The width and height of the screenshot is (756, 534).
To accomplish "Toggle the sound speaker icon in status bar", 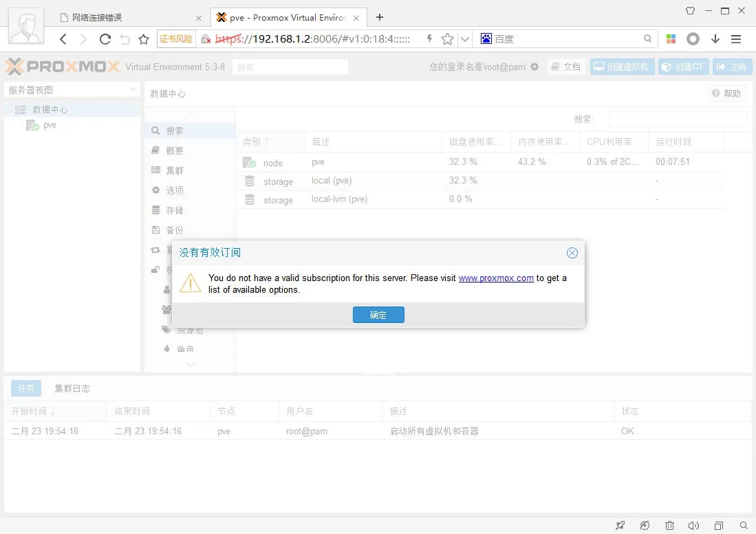I will tap(693, 525).
